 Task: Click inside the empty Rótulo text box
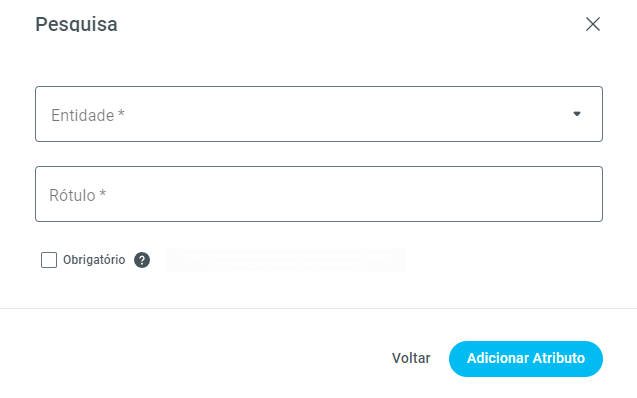319,194
